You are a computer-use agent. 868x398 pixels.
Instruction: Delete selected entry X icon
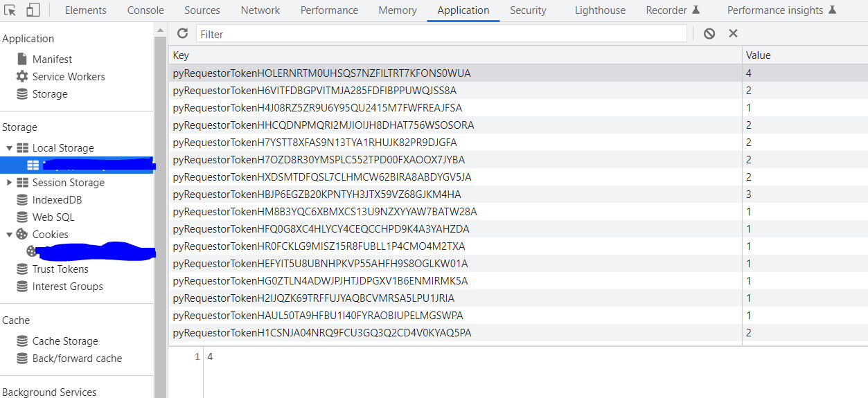(733, 33)
